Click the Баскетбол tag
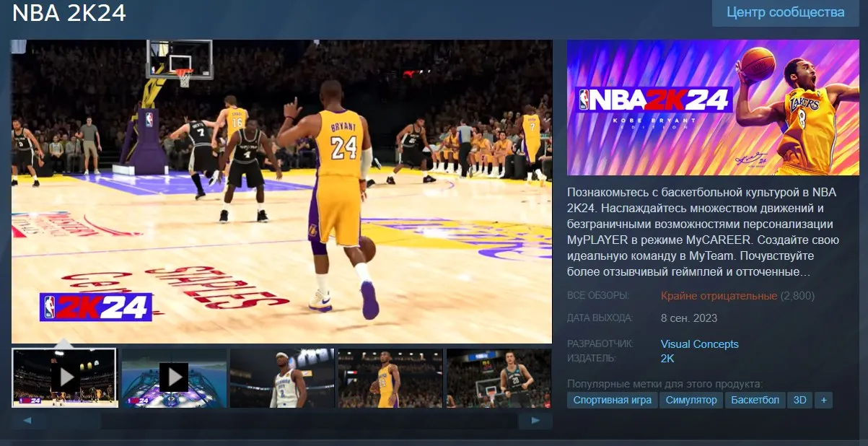Image resolution: width=868 pixels, height=446 pixels. [x=755, y=400]
